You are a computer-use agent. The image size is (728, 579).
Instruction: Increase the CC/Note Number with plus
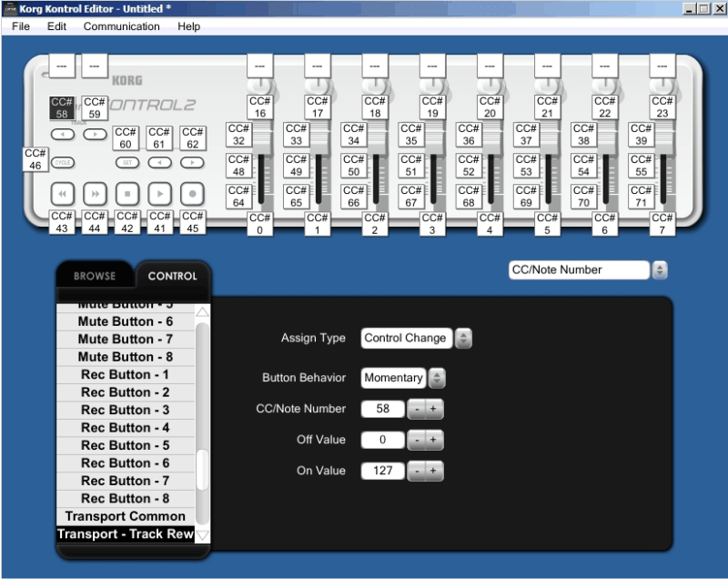click(433, 410)
